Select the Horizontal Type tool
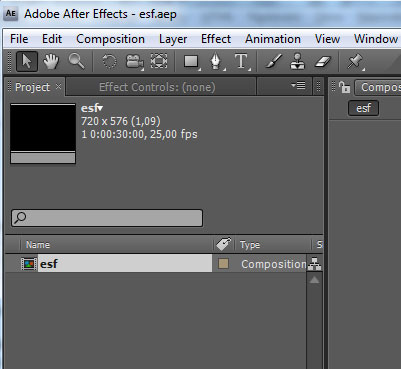The height and width of the screenshot is (369, 401). click(x=241, y=61)
